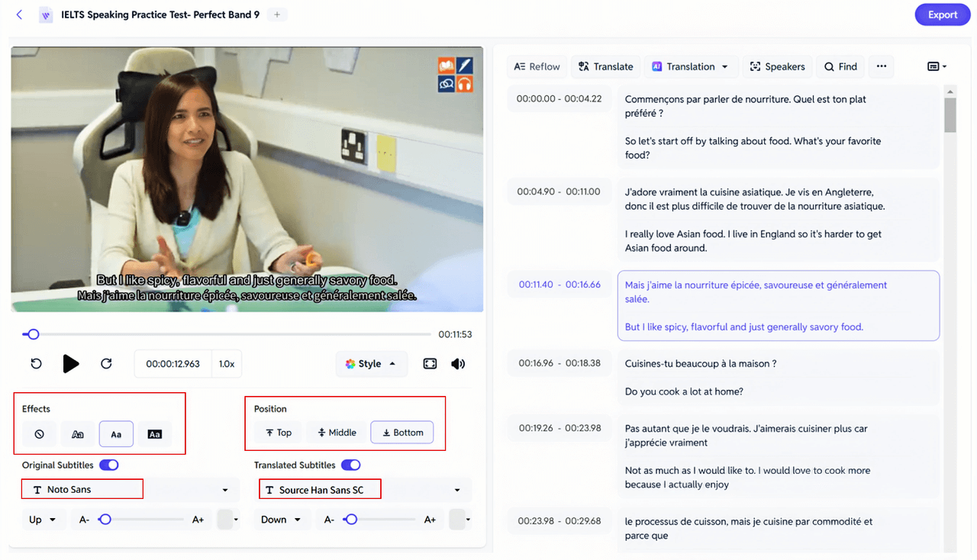Increase translated subtitle size with A+
This screenshot has height=560, width=977.
pos(430,520)
